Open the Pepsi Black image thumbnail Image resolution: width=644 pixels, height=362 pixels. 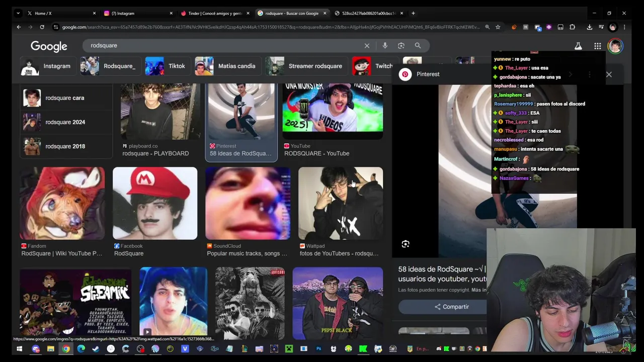(x=338, y=304)
